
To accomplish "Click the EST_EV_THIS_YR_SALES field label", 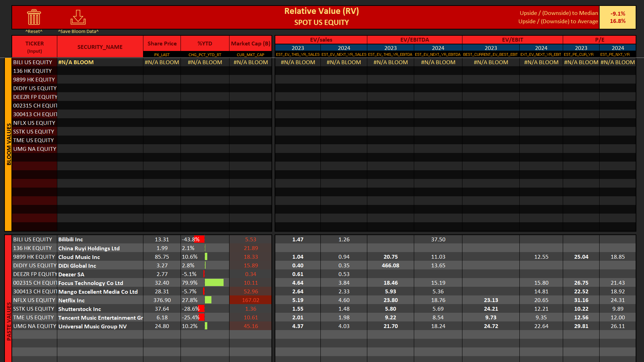I will (x=298, y=54).
